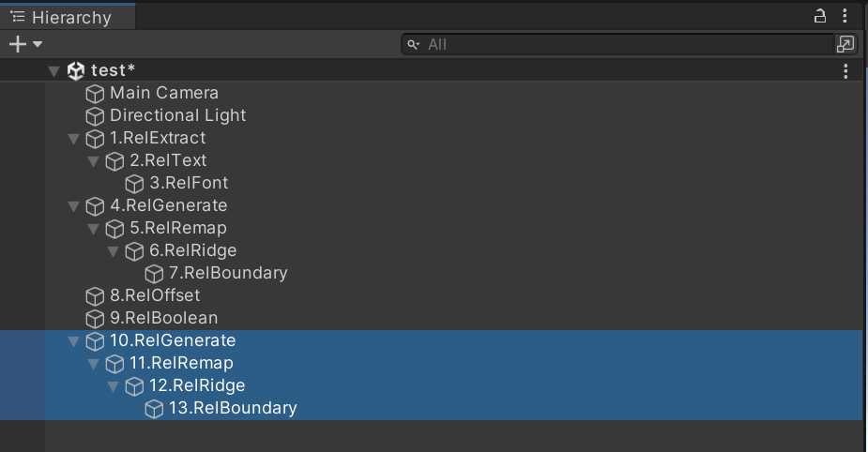This screenshot has height=452, width=868.
Task: Select the 3.RelFont object
Action: coord(189,183)
